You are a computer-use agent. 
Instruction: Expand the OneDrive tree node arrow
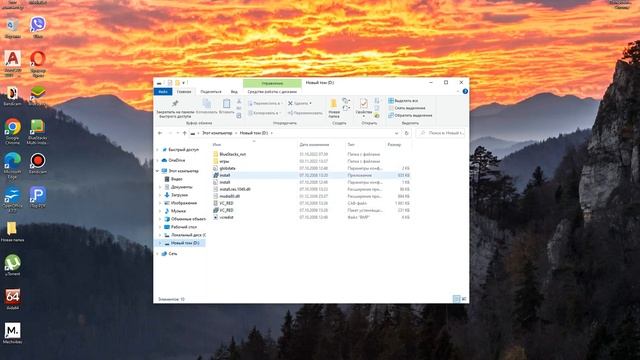click(158, 160)
